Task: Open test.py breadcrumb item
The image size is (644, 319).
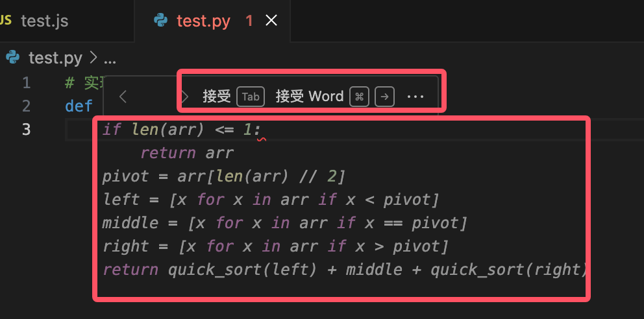Action: (55, 58)
